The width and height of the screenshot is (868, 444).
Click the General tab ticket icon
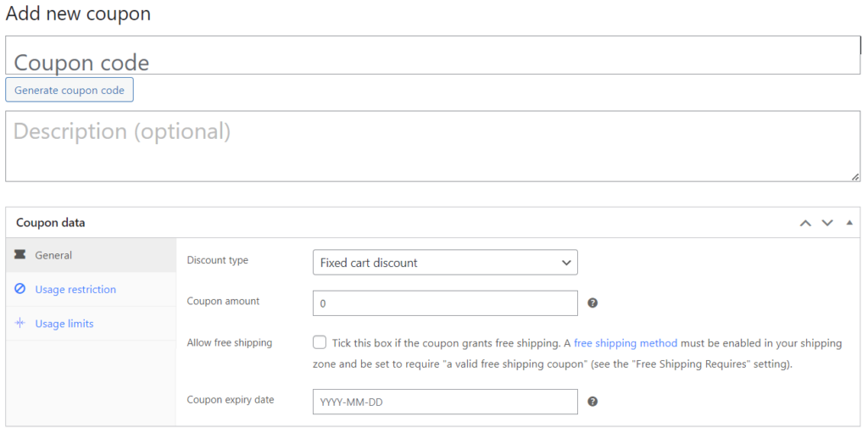point(20,255)
